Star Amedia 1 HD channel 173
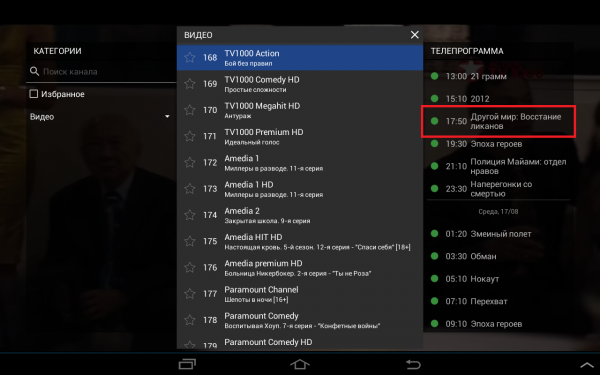 190,189
